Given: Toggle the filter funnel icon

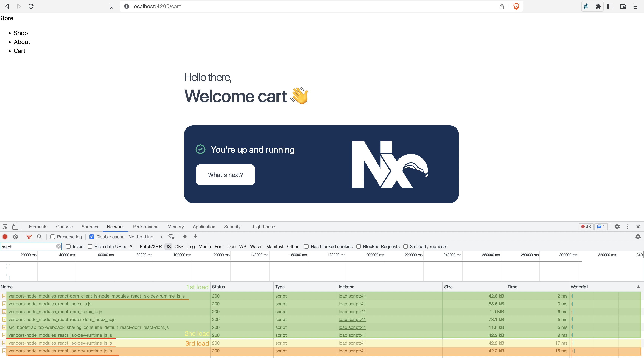Looking at the screenshot, I should point(29,236).
